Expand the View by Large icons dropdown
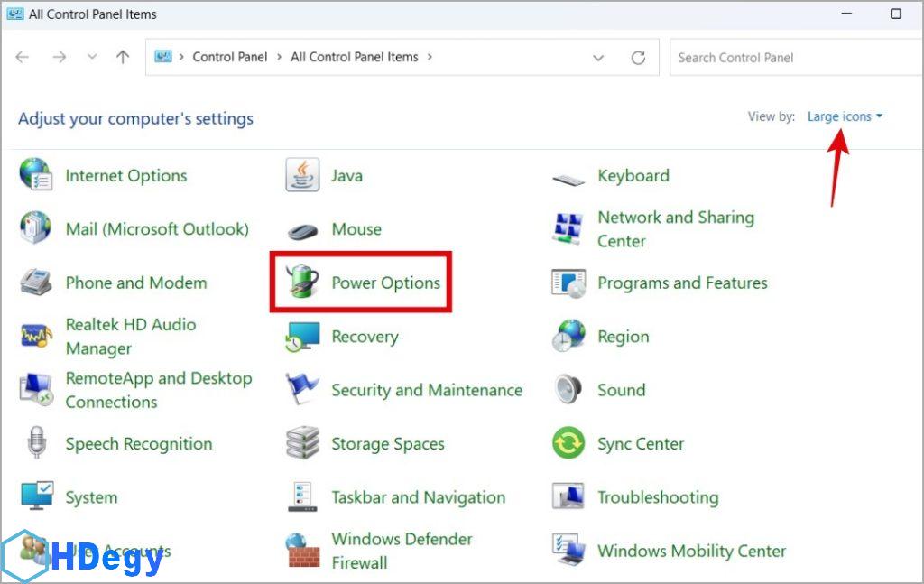Image resolution: width=924 pixels, height=584 pixels. click(x=845, y=116)
